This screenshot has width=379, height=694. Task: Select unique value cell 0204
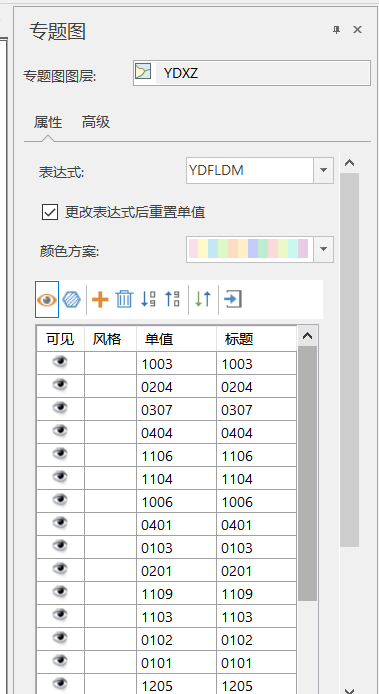(x=176, y=386)
